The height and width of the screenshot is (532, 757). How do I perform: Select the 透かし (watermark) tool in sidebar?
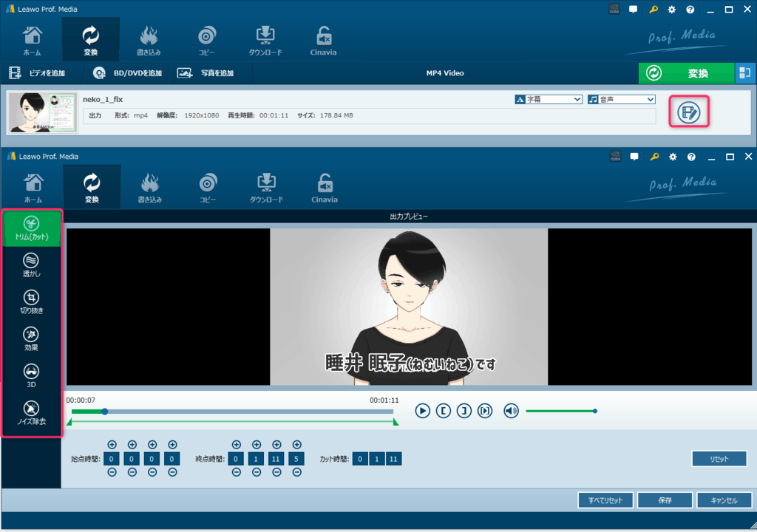coord(31,265)
